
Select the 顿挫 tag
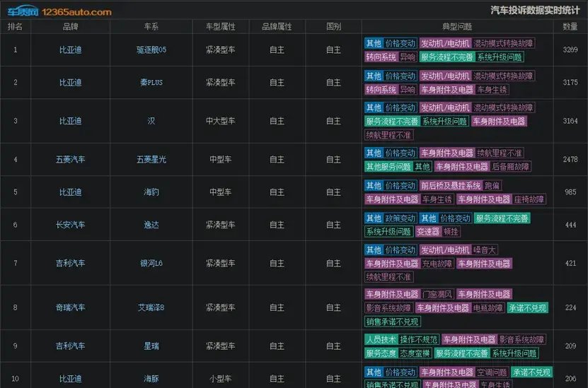pyautogui.click(x=451, y=232)
